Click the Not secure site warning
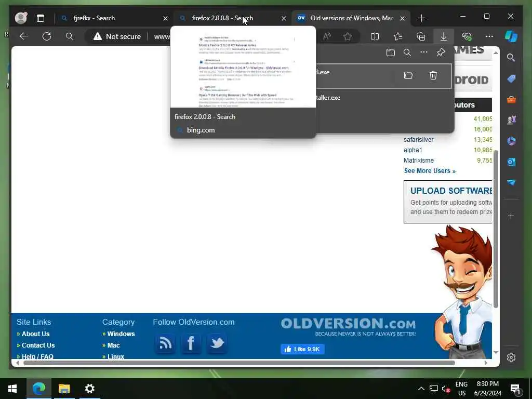This screenshot has width=532, height=399. tap(117, 36)
